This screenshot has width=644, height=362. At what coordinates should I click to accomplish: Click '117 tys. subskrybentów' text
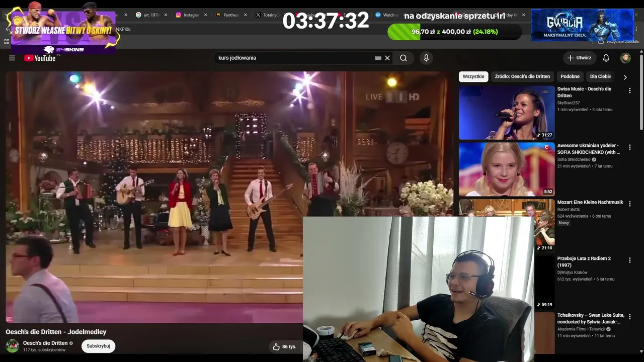tap(44, 350)
